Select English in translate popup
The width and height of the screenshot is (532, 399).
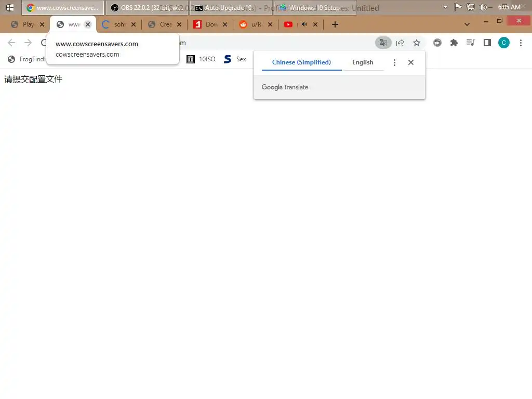[362, 62]
